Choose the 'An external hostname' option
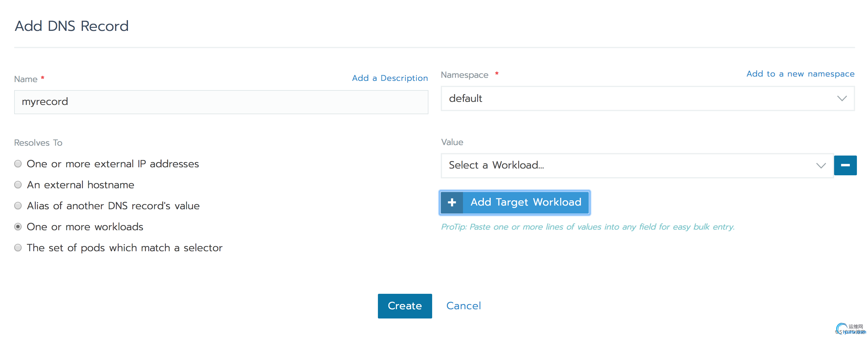 18,185
